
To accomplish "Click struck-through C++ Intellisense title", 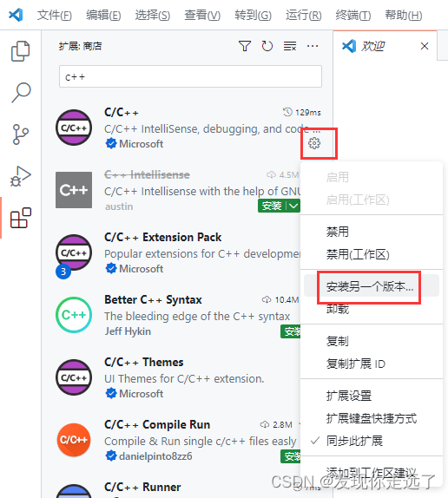I will pyautogui.click(x=147, y=174).
